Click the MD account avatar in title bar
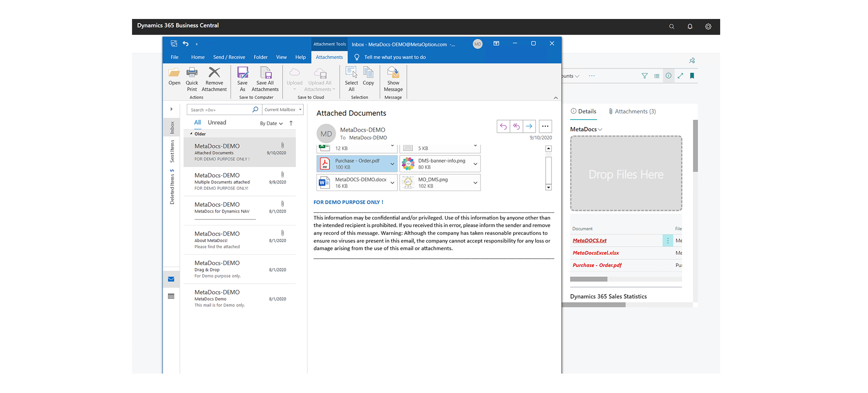The width and height of the screenshot is (868, 393). pyautogui.click(x=478, y=44)
